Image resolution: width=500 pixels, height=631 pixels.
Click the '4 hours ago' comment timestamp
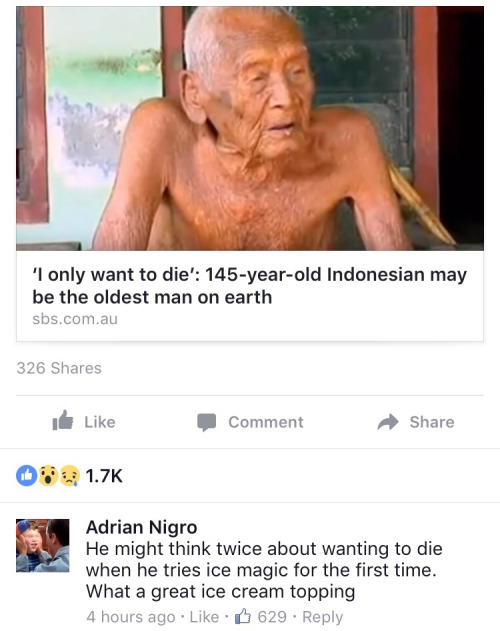pos(131,617)
